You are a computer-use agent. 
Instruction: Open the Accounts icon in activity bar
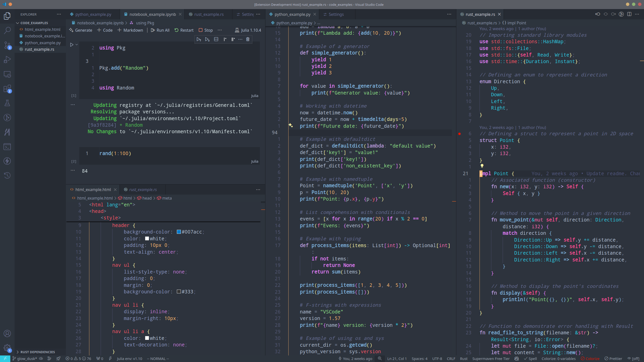point(7,334)
